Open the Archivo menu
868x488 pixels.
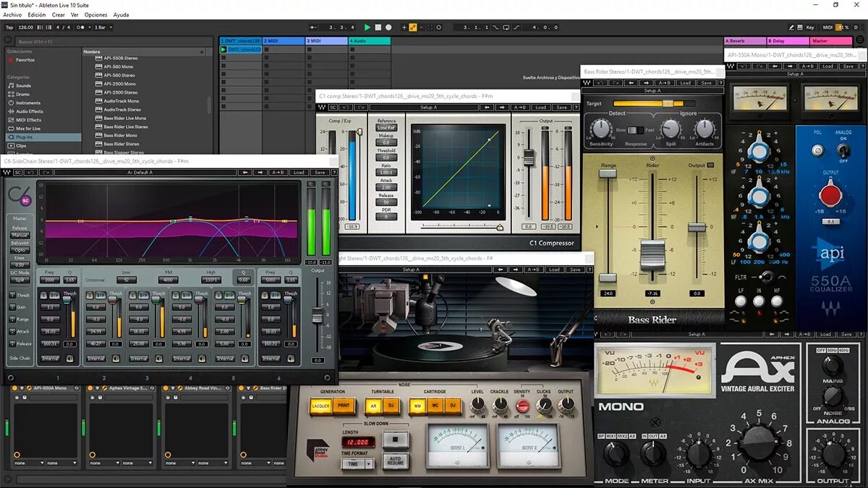coord(12,14)
